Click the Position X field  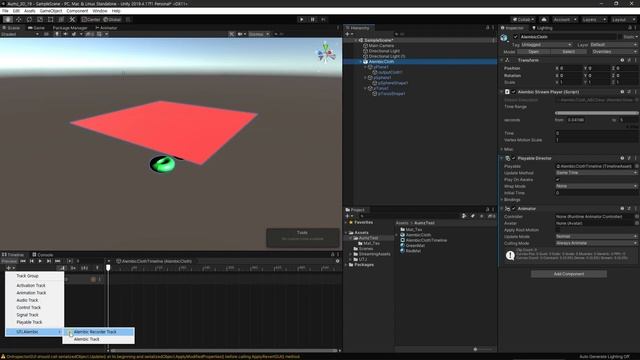pos(571,68)
